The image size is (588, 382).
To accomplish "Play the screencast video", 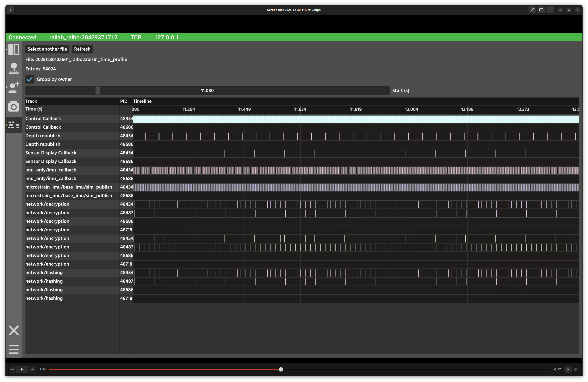I will click(22, 369).
